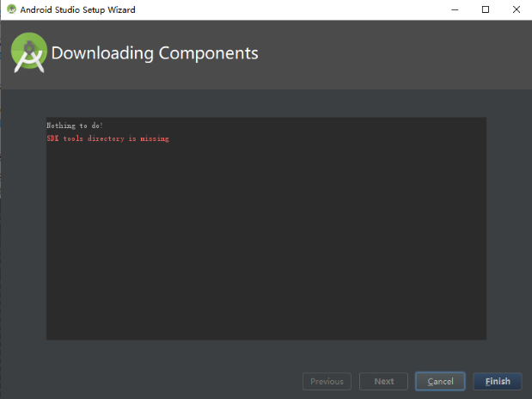Click the Android Studio Setup Wizard title text
The image size is (532, 399).
coord(77,9)
